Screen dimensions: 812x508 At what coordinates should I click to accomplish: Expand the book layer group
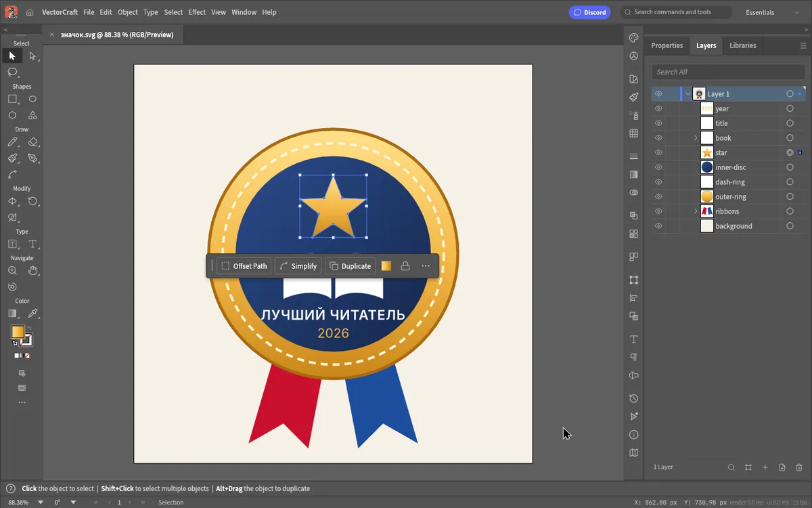[x=696, y=138]
